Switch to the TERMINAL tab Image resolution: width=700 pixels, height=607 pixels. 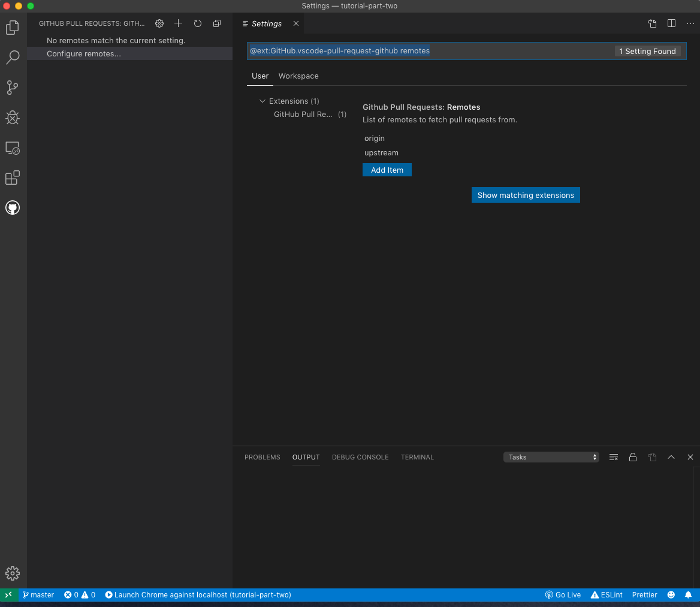click(x=417, y=457)
